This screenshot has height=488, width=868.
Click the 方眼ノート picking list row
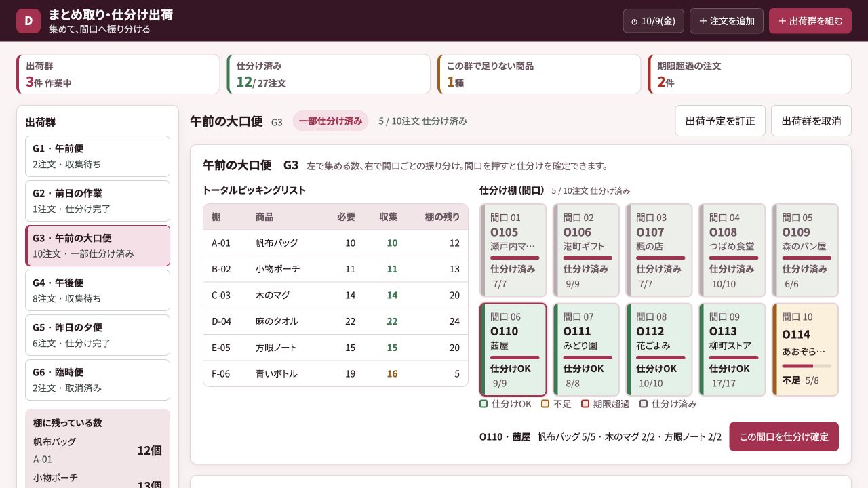[336, 347]
